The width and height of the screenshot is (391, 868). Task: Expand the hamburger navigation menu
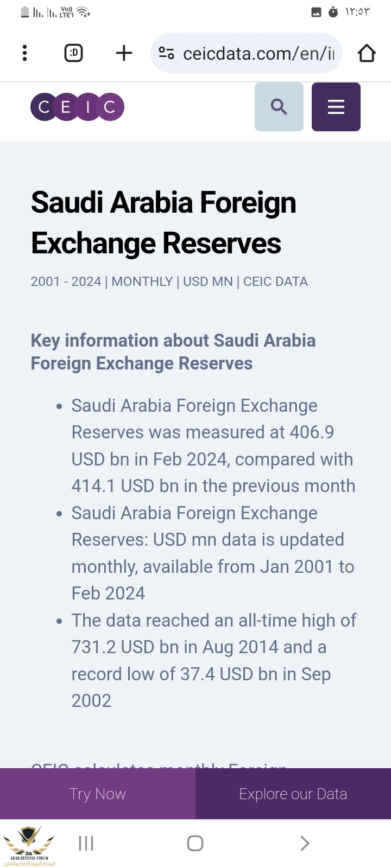pos(336,107)
